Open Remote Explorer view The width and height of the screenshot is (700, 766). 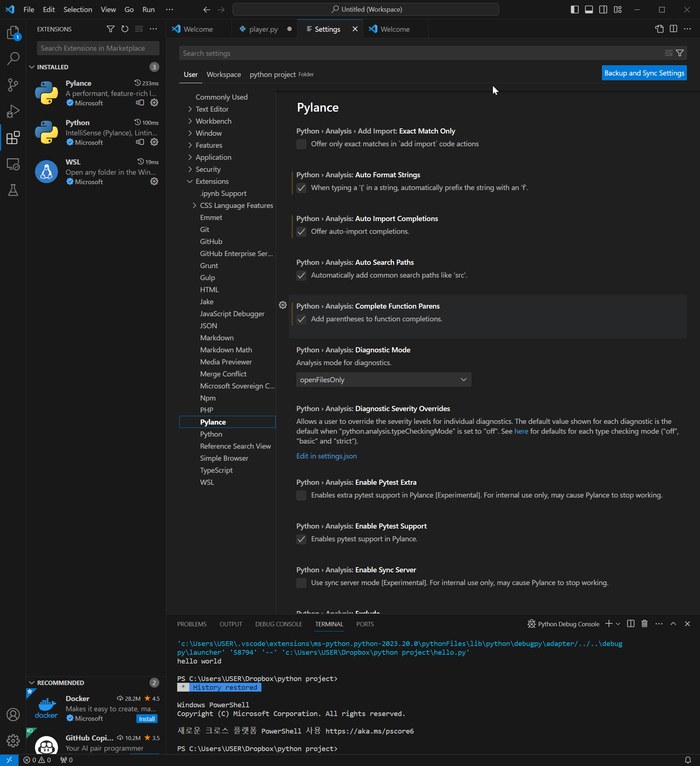pos(13,164)
